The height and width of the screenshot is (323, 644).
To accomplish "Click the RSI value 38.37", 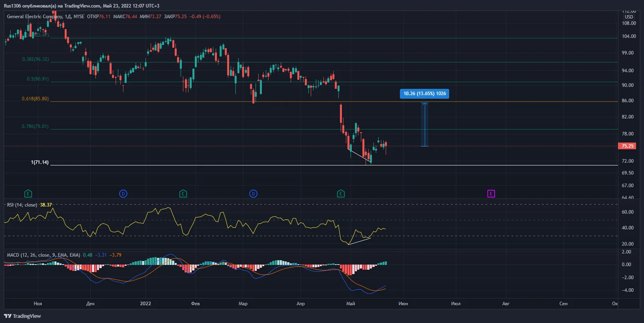I will click(x=46, y=205).
